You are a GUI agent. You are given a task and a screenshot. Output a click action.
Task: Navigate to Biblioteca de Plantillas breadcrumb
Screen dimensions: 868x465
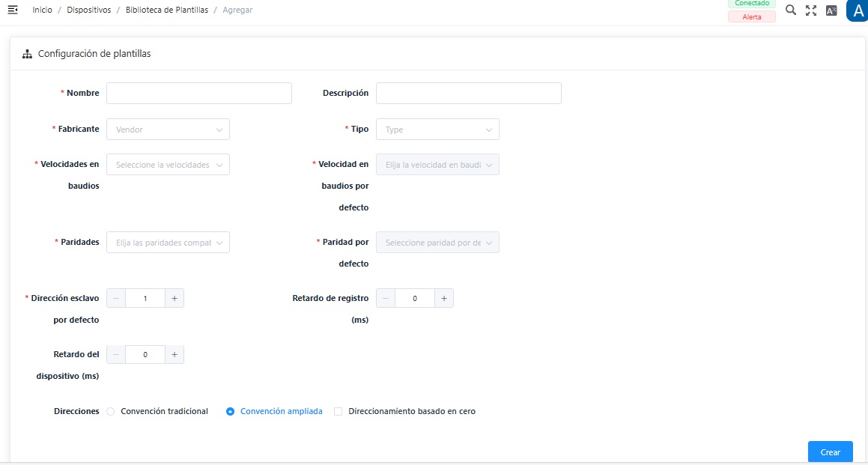coord(166,10)
